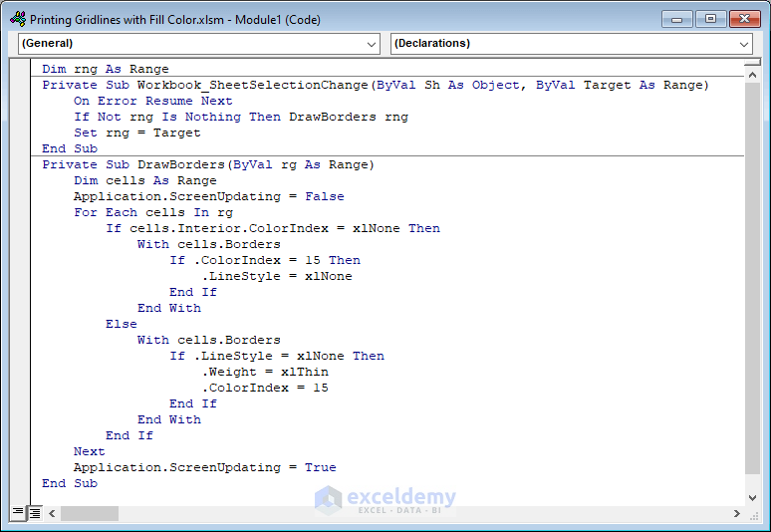This screenshot has height=532, width=771.
Task: Switch to Full Module View button
Action: click(x=35, y=513)
